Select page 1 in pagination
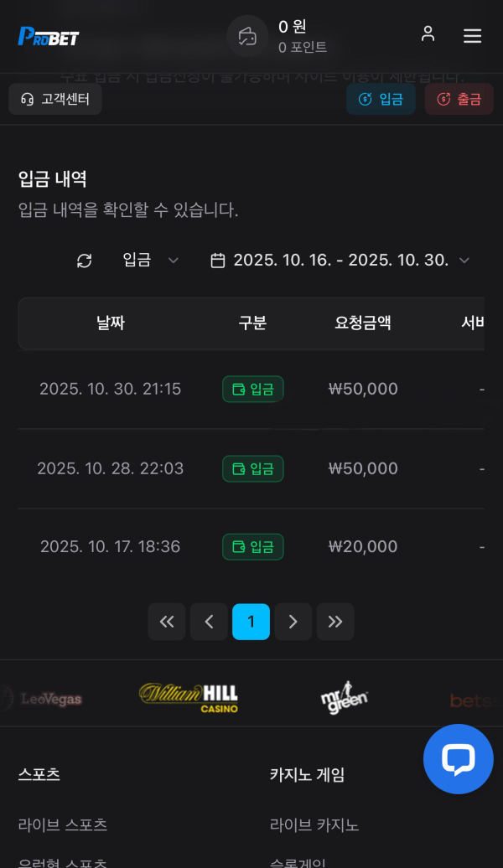The height and width of the screenshot is (868, 503). (251, 622)
